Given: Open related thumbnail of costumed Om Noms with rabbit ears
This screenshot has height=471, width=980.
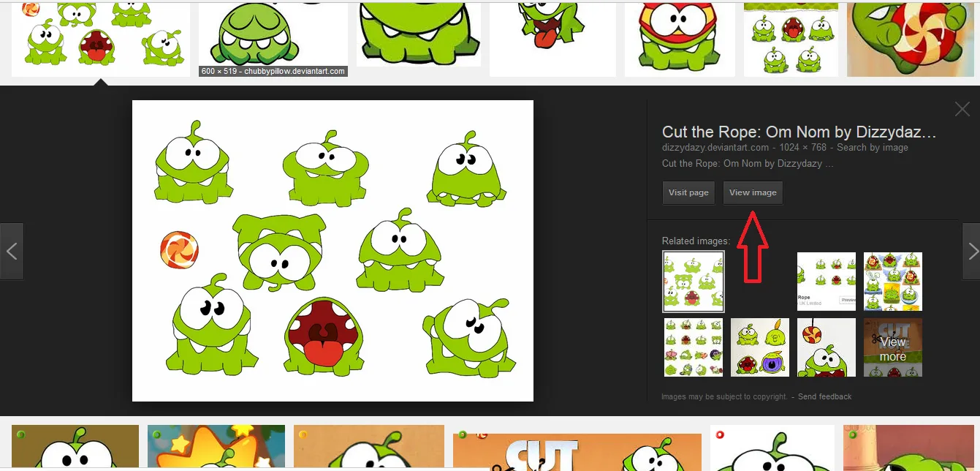Looking at the screenshot, I should [893, 282].
